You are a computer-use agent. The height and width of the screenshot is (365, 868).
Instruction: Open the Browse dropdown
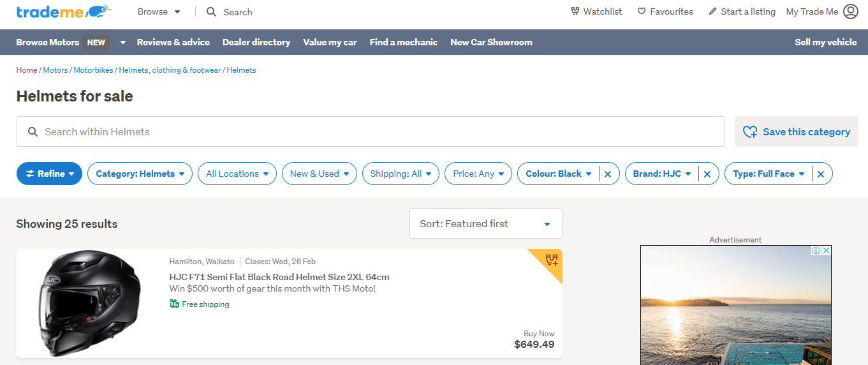[x=159, y=11]
